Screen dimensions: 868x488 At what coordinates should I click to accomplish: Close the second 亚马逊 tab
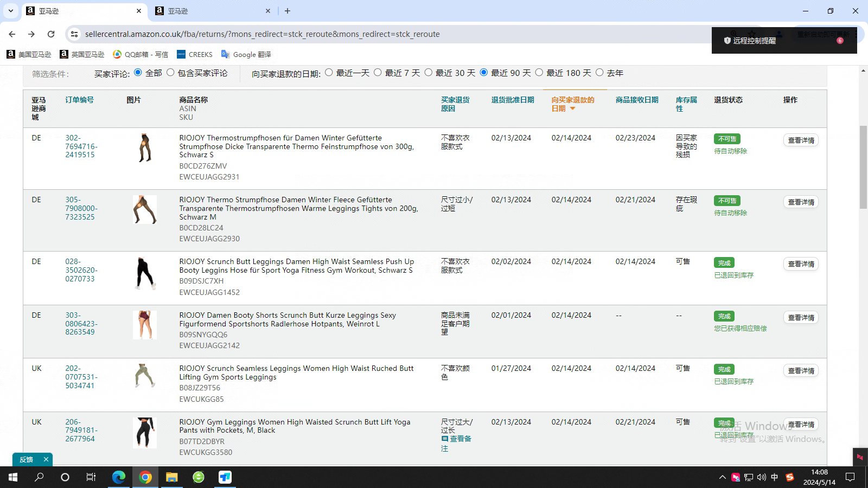pyautogui.click(x=268, y=11)
